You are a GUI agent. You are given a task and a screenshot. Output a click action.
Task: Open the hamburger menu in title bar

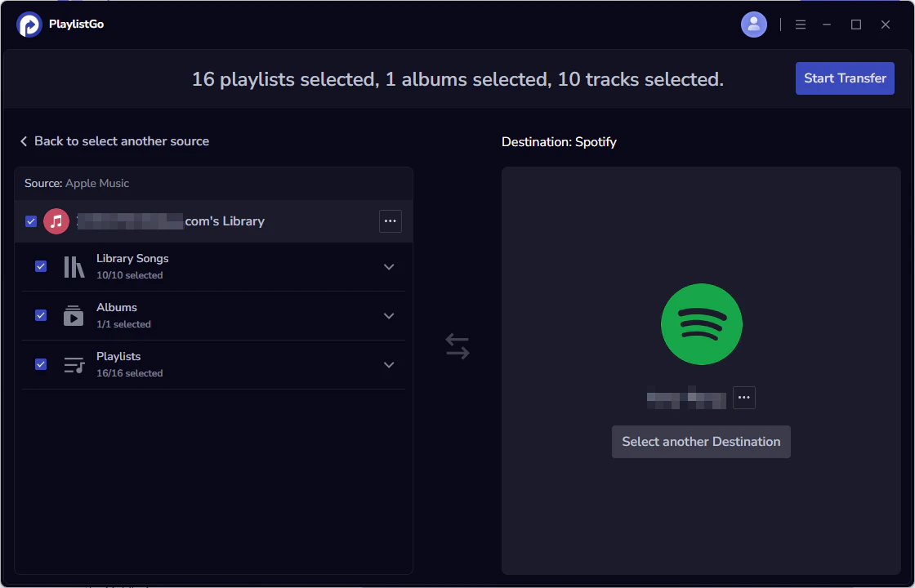(801, 24)
